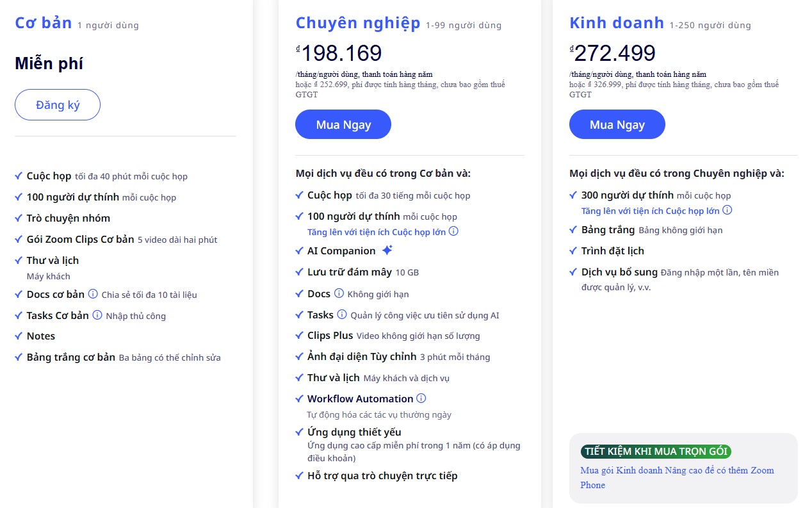Click info icon next to Workflow Automation
This screenshot has width=812, height=508.
tap(421, 398)
